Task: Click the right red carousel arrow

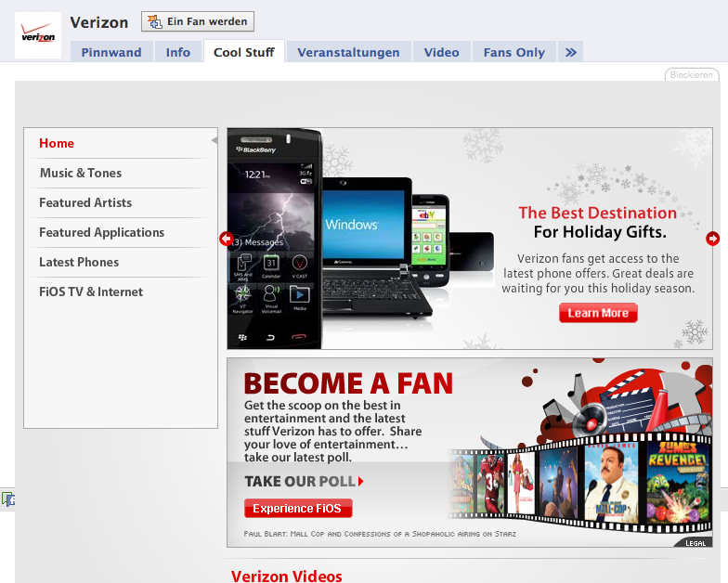Action: [712, 239]
